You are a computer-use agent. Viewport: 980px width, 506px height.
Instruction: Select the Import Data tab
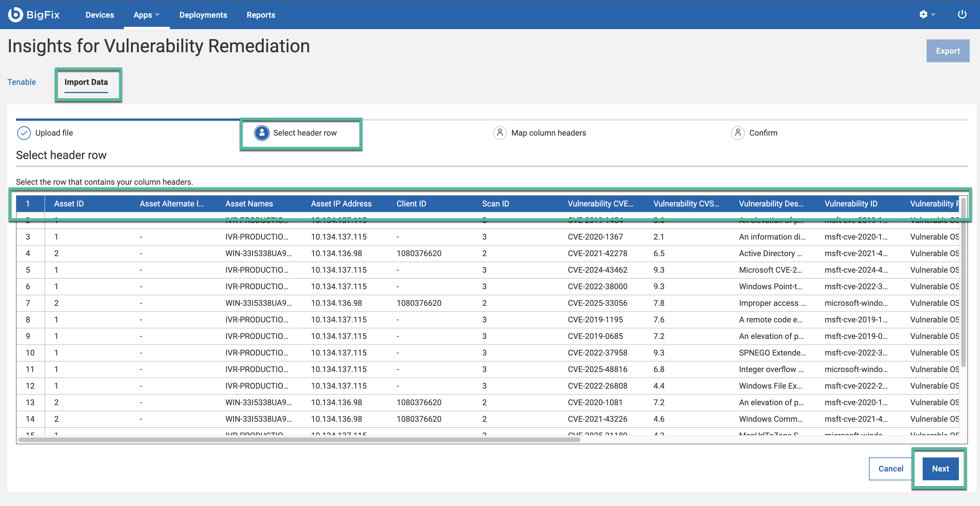click(86, 82)
